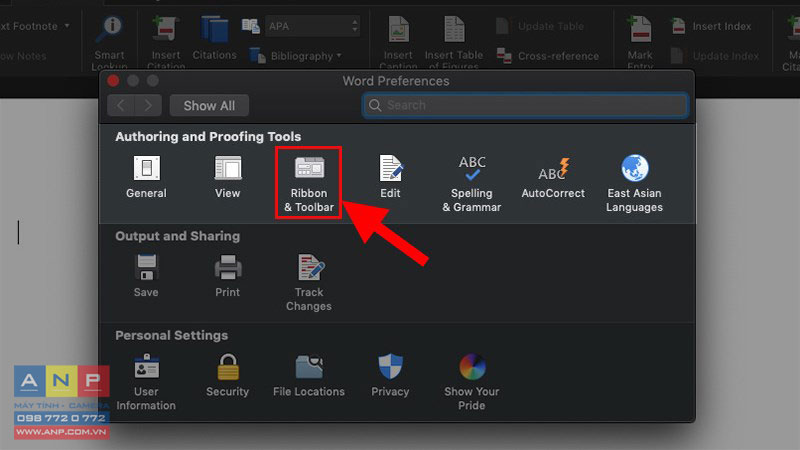Click Cross-reference in the ribbon
Screen dimensions: 800x450
[547, 56]
